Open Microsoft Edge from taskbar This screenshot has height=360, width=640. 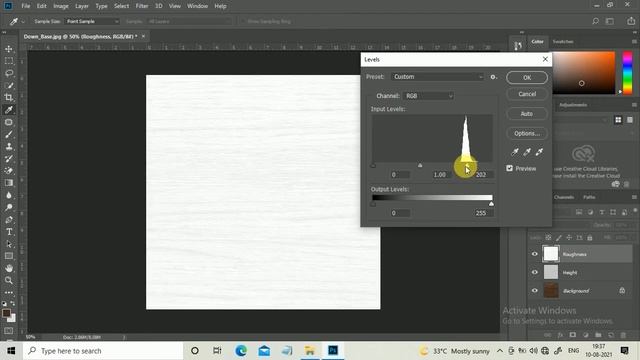point(241,351)
